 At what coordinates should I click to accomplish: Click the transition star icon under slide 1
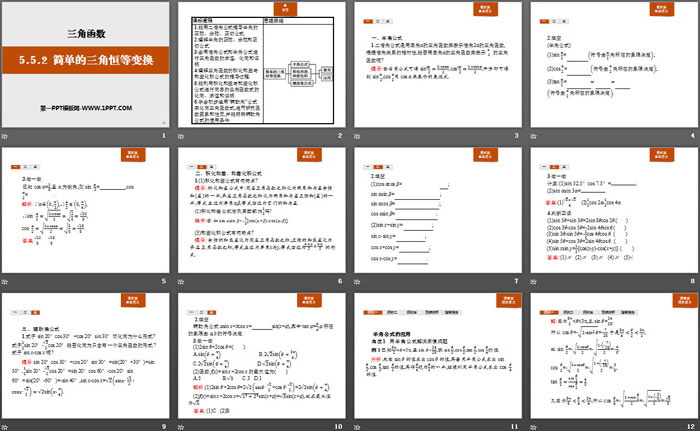click(8, 135)
